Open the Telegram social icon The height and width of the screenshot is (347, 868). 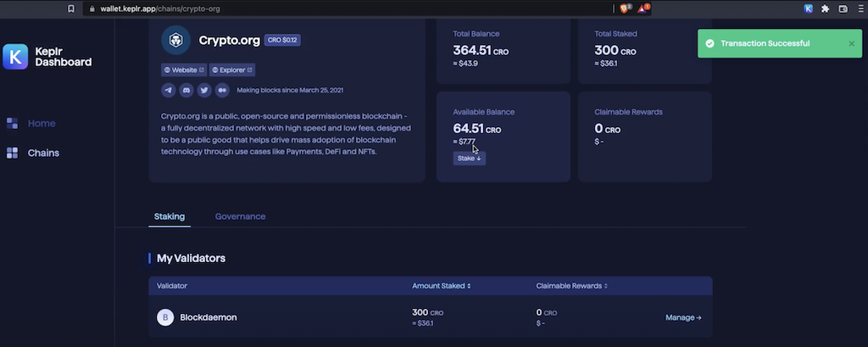[x=169, y=90]
